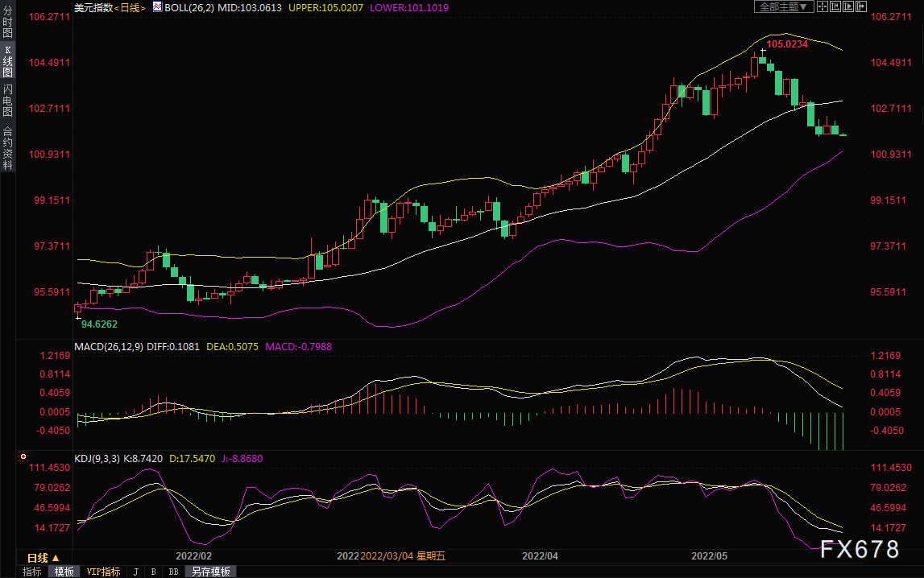The image size is (924, 578).
Task: Click the MACD(26,12,9) indicator label
Action: pyautogui.click(x=109, y=347)
